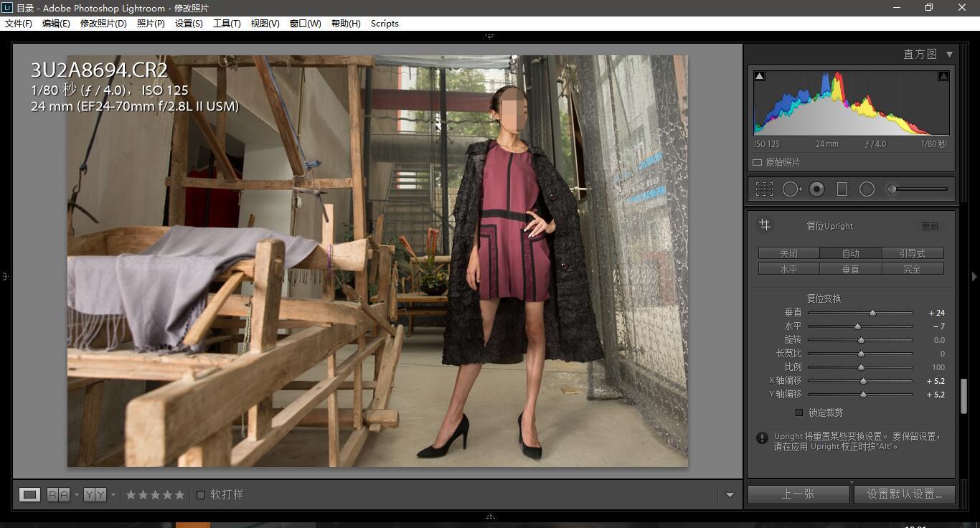Enable the 软打样 soft proofing checkbox
980x528 pixels.
(x=201, y=494)
